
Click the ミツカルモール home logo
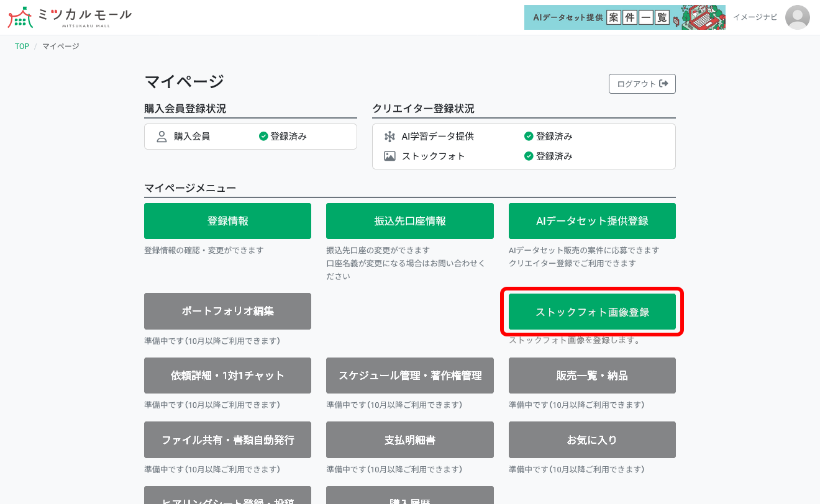click(68, 17)
